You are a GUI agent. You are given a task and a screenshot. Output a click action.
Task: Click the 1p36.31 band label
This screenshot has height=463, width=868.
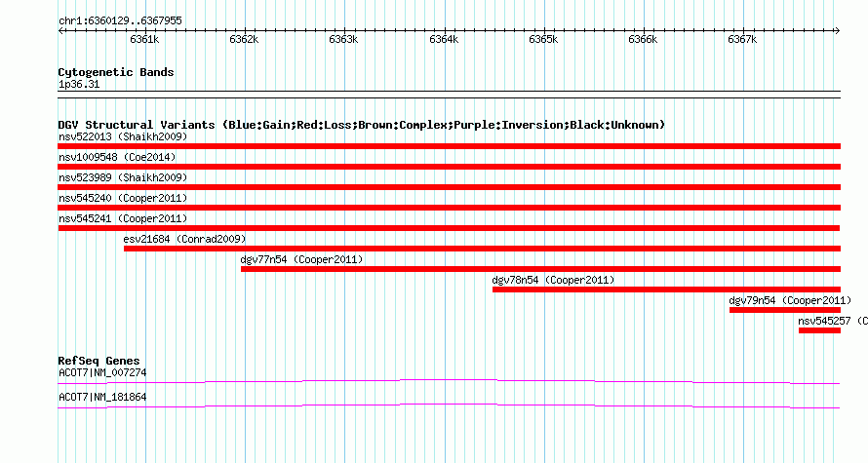coord(79,85)
